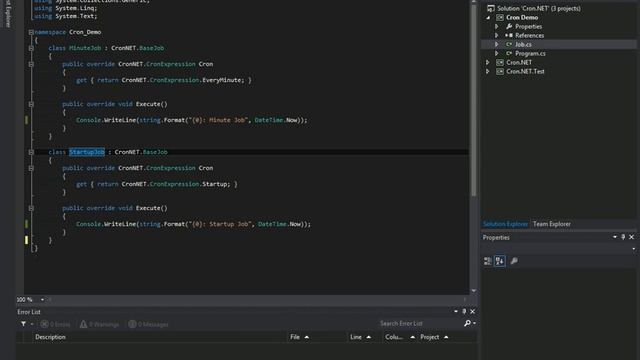The image size is (640, 360).
Task: Click the C# file icon for Job.cs
Action: 509,44
